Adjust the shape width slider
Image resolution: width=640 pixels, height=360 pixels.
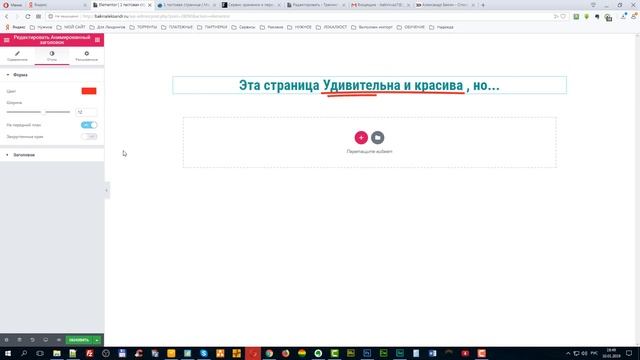[38, 111]
